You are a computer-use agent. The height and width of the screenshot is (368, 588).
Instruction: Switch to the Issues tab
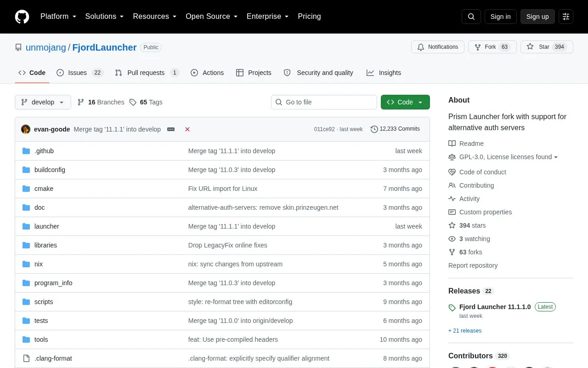(80, 73)
